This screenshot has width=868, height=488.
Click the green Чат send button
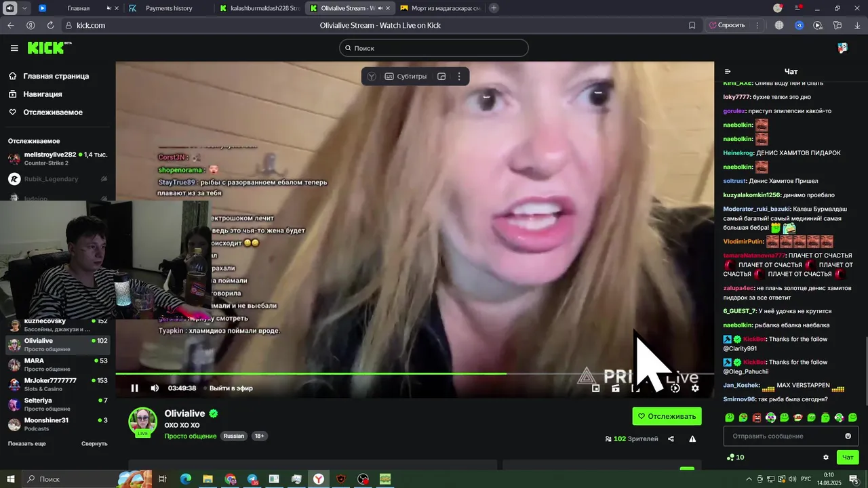(x=848, y=457)
